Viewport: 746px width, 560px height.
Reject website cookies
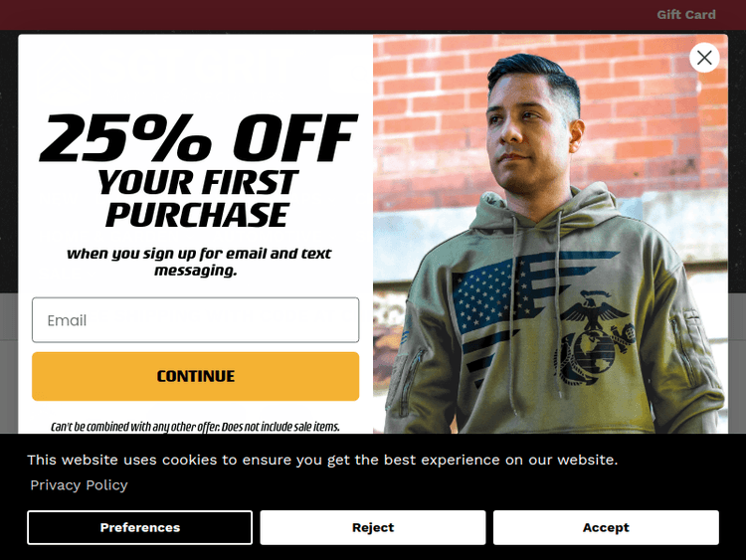pyautogui.click(x=373, y=527)
